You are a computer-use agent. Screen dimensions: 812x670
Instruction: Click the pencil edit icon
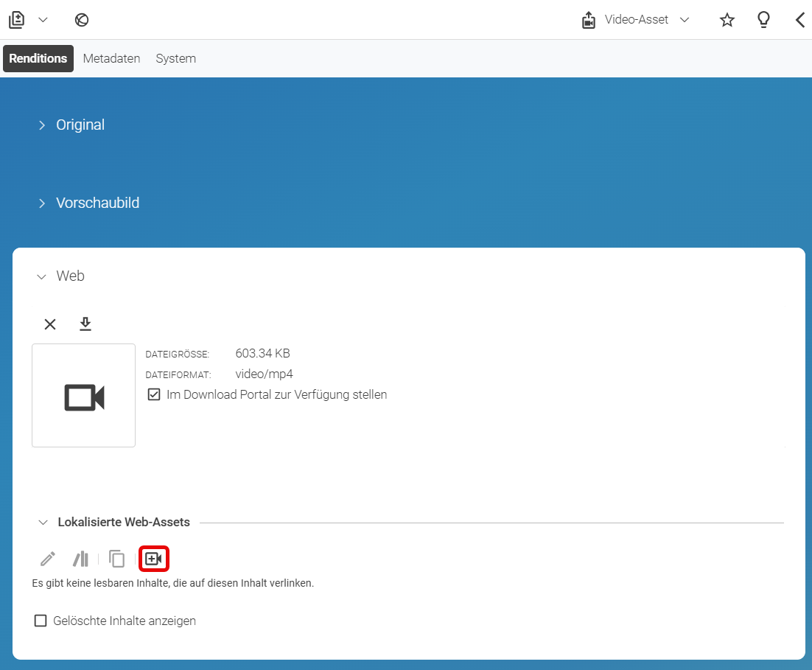pos(48,559)
